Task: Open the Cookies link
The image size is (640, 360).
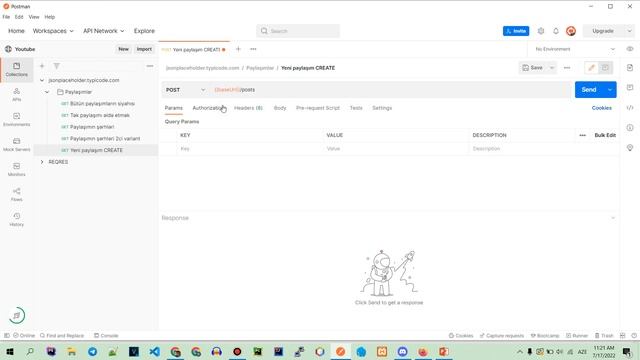Action: pyautogui.click(x=602, y=108)
